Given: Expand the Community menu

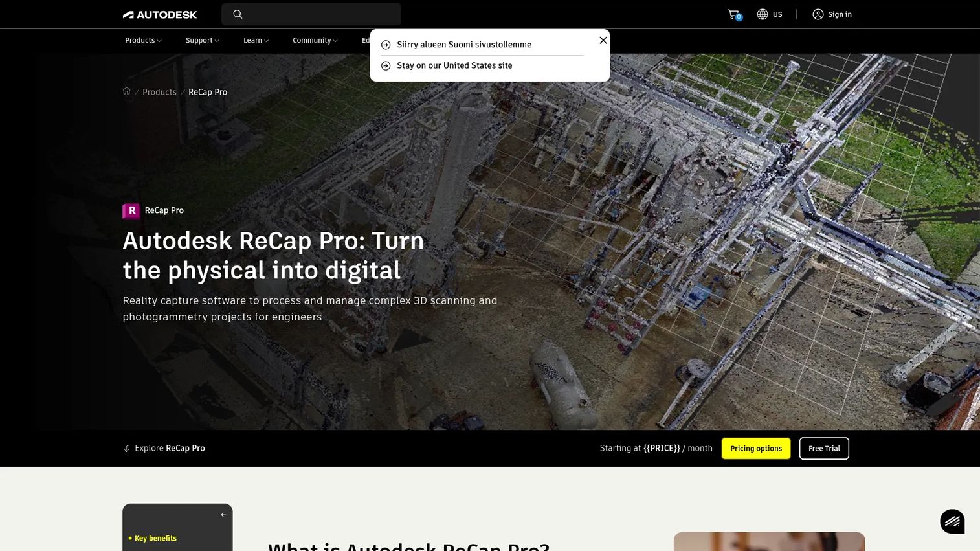Looking at the screenshot, I should pyautogui.click(x=315, y=40).
